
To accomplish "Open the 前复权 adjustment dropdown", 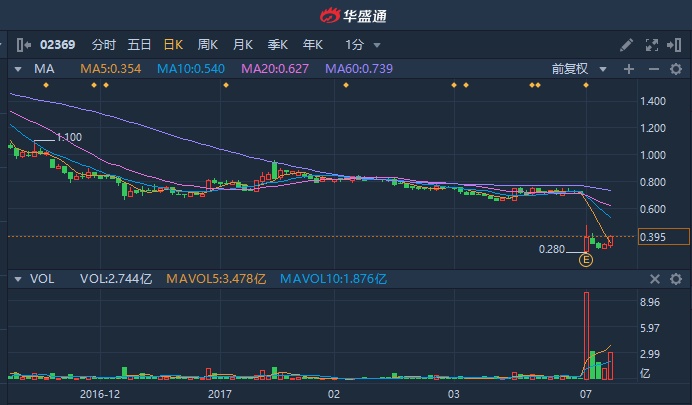I will pos(579,69).
